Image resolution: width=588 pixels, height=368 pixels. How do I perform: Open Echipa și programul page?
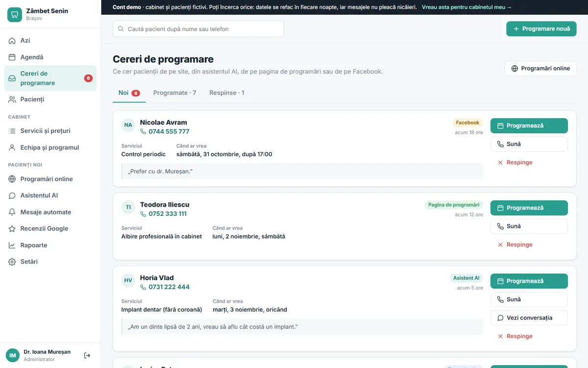click(50, 148)
